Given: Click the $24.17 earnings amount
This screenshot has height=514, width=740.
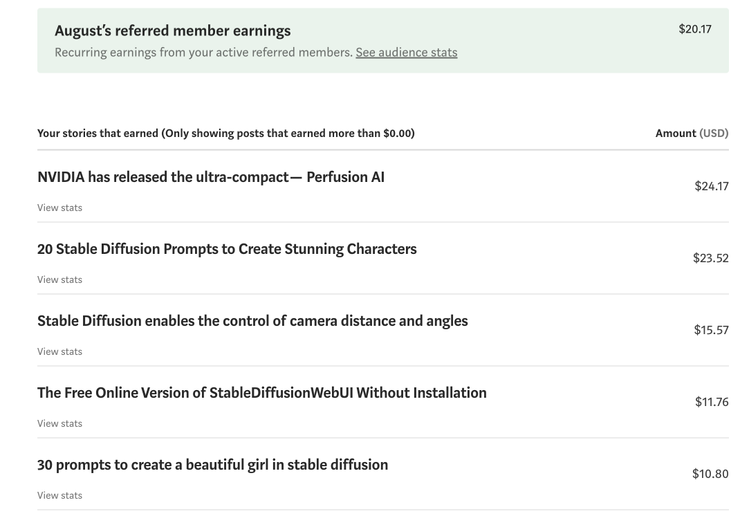Looking at the screenshot, I should tap(711, 186).
